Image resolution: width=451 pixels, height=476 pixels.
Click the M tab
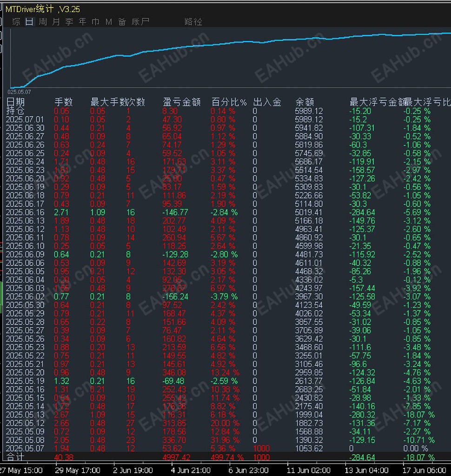pos(109,21)
